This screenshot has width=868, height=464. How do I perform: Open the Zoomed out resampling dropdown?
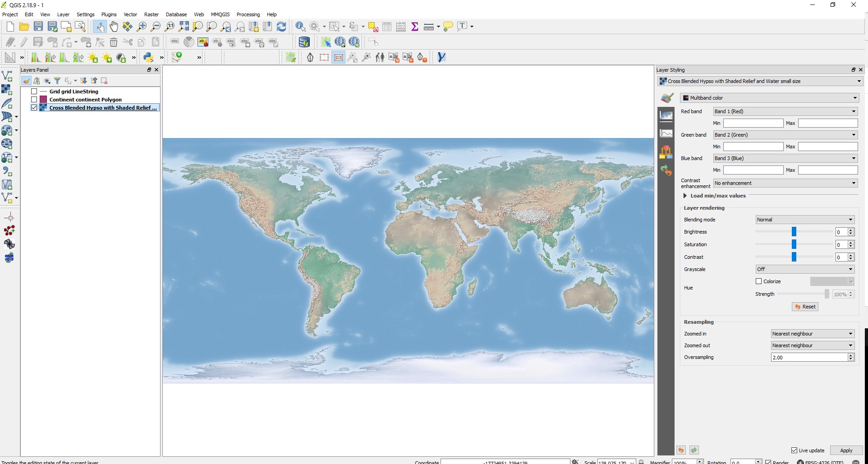(x=813, y=345)
